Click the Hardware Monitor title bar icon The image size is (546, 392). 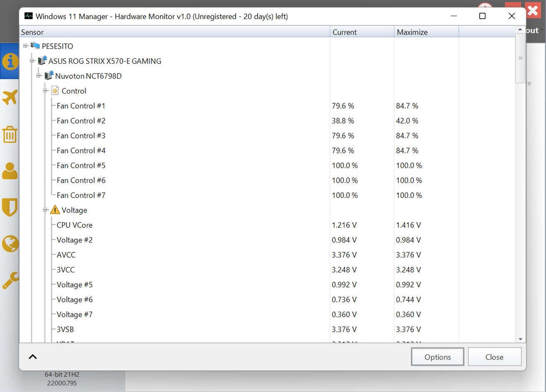coord(28,16)
